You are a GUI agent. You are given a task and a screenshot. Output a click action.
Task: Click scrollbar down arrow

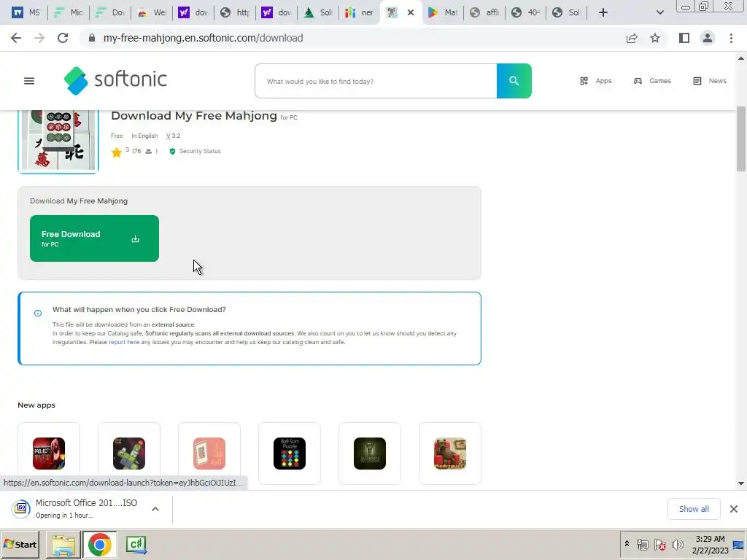point(741,483)
